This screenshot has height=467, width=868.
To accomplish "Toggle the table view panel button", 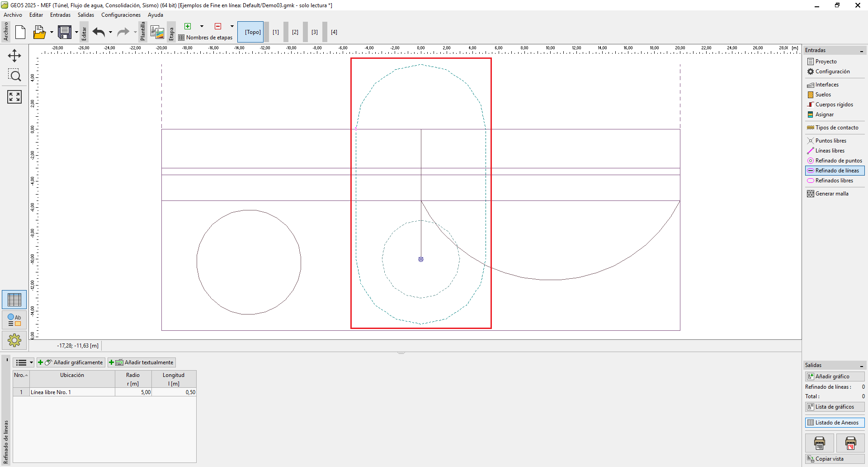I will pyautogui.click(x=14, y=300).
